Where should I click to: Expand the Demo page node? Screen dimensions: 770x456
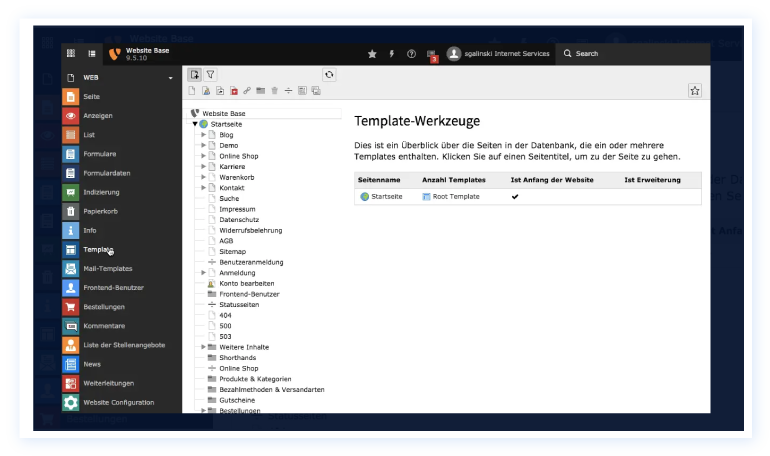click(203, 145)
